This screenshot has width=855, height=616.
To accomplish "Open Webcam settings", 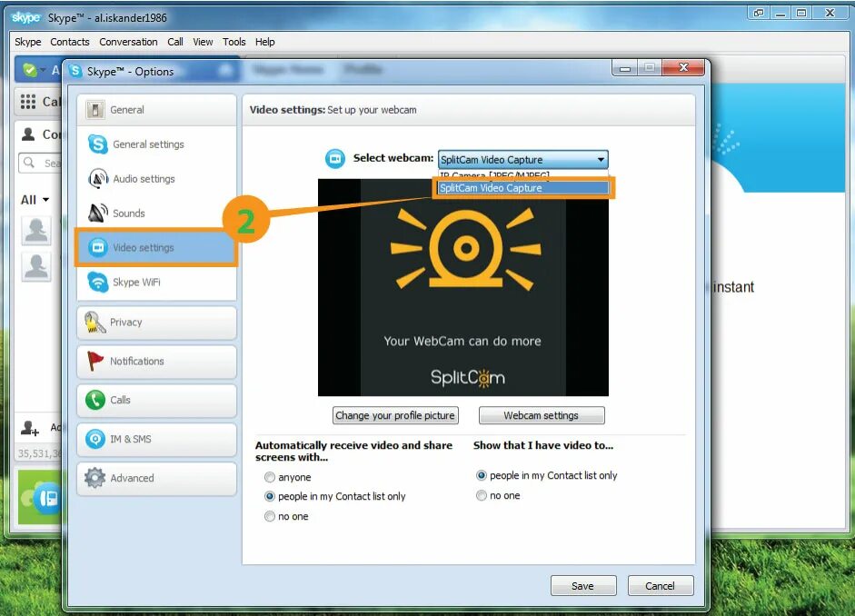I will [542, 415].
